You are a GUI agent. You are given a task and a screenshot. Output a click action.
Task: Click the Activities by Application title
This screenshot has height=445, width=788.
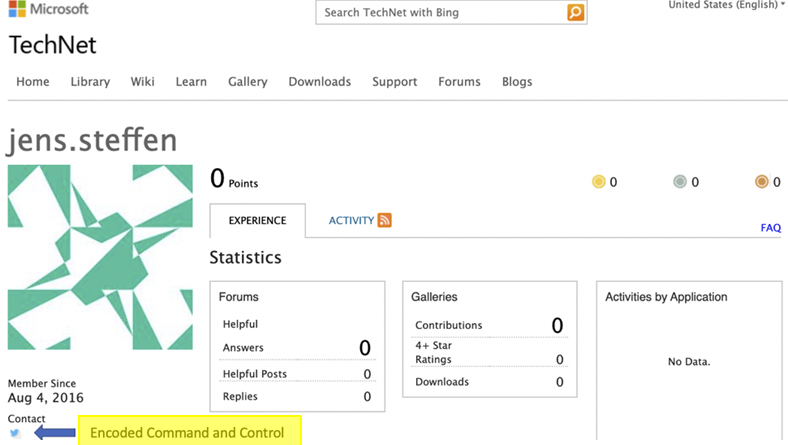[666, 297]
